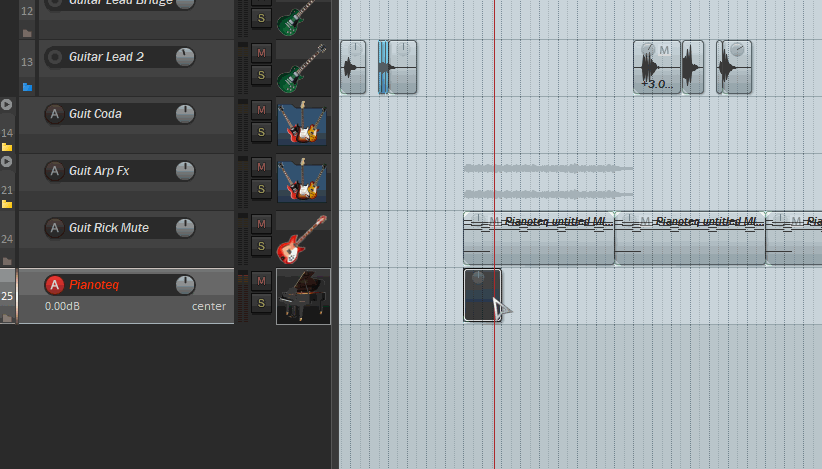Select the Guit Arp Fx folder waveform
822x469 pixels.
(x=548, y=181)
